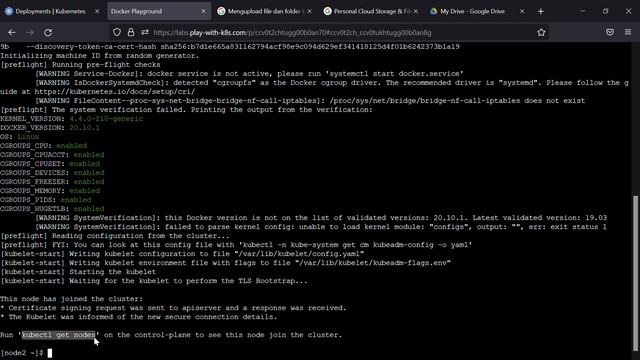
Task: Click the terminal page vertical scrollbar
Action: (x=636, y=273)
